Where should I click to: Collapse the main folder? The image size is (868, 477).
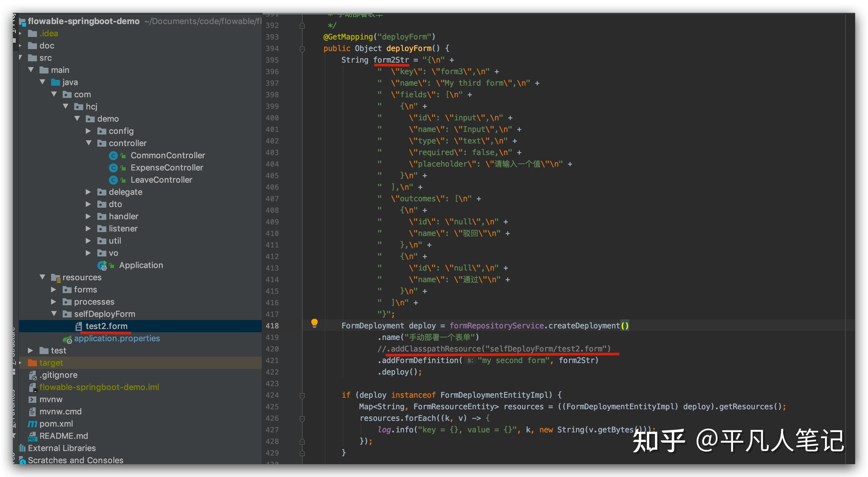click(31, 70)
